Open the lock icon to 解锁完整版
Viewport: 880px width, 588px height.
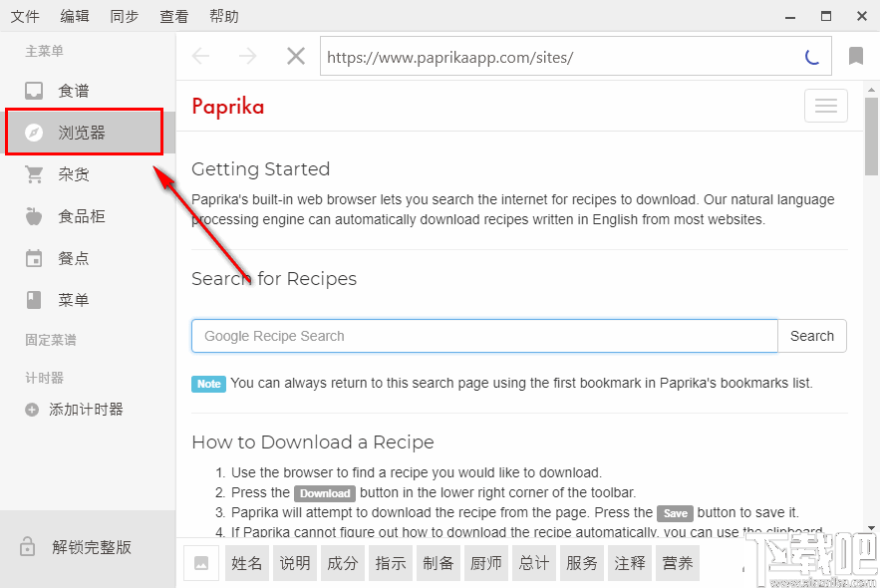(x=28, y=547)
